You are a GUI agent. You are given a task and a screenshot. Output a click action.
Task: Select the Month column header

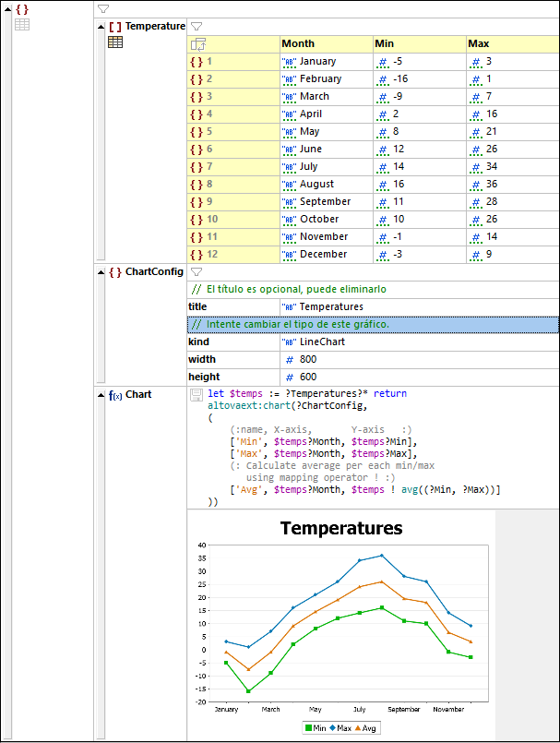coord(325,43)
